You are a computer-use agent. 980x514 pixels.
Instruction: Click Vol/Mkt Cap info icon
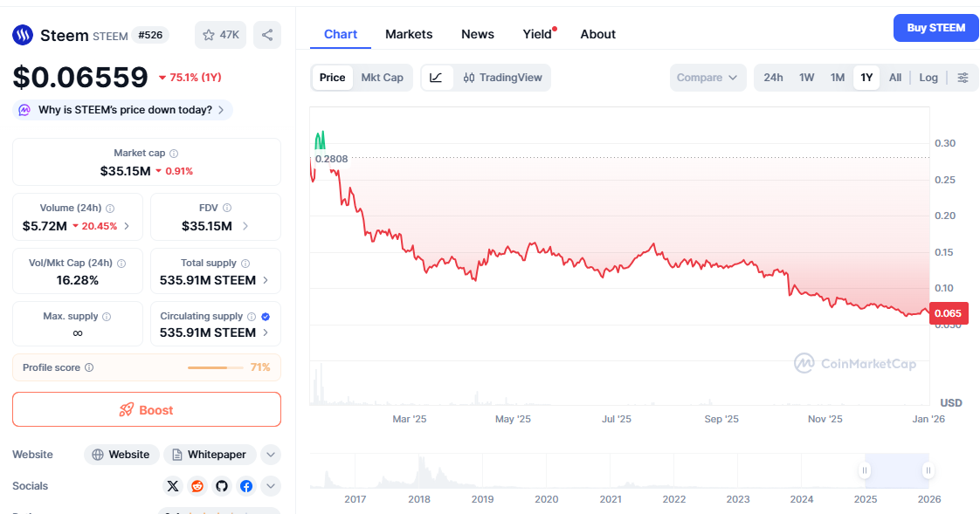click(121, 264)
